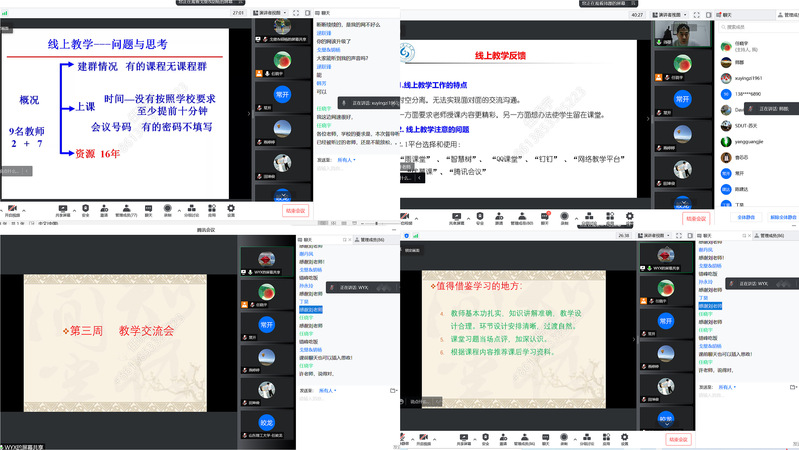Click 邀请 icon in 问题与思考 meeting toolbar
Viewport: 799px width, 450px height.
click(x=104, y=209)
